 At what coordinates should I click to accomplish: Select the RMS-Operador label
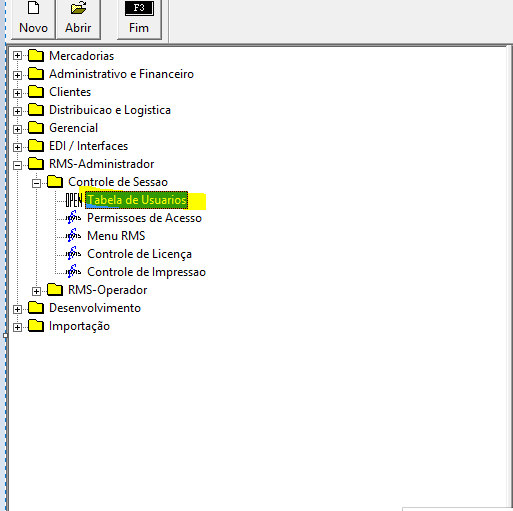[x=107, y=290]
